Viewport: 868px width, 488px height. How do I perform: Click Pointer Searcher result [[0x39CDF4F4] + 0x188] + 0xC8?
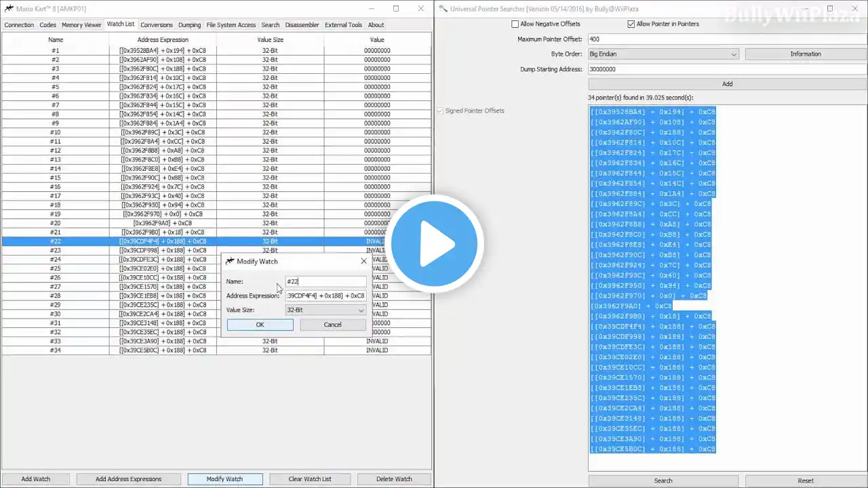coord(653,326)
